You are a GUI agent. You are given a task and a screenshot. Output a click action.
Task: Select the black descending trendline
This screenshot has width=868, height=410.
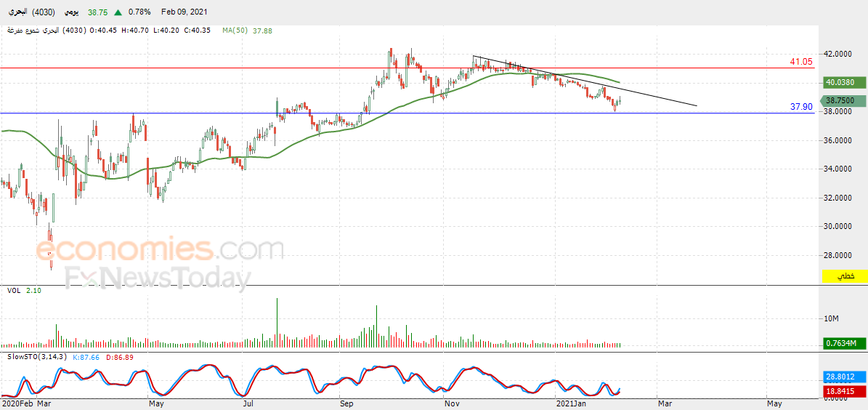[585, 81]
